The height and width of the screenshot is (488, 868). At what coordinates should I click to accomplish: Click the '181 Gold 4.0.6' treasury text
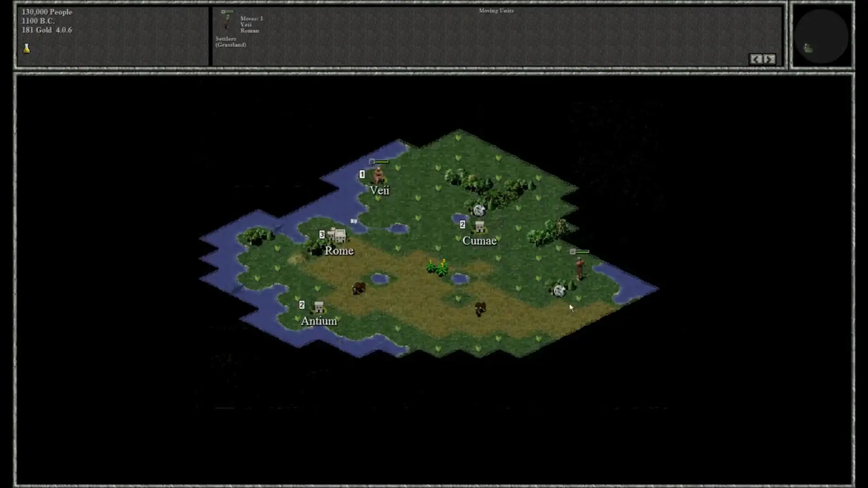click(47, 30)
